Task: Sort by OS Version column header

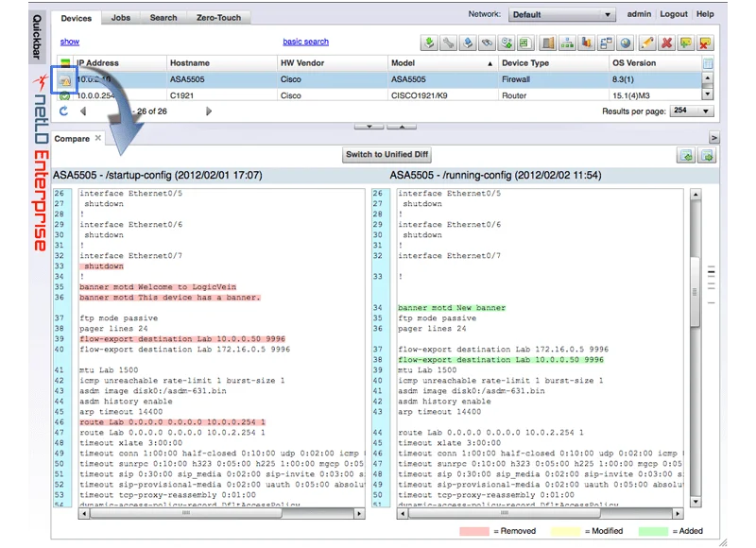Action: click(x=655, y=63)
